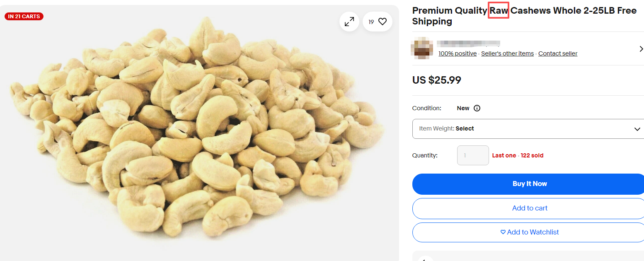Open the 100% positive feedback link
Viewport: 644px width, 261px height.
coord(458,53)
